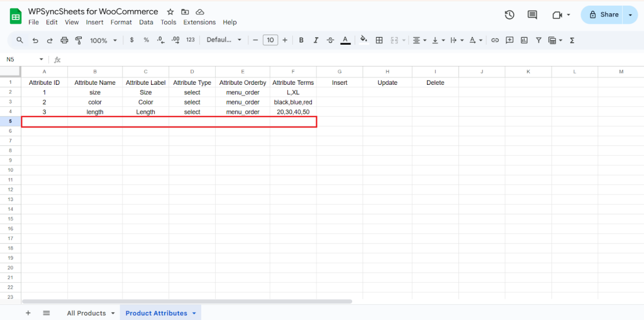Open the View menu
This screenshot has height=320, width=644.
click(72, 22)
